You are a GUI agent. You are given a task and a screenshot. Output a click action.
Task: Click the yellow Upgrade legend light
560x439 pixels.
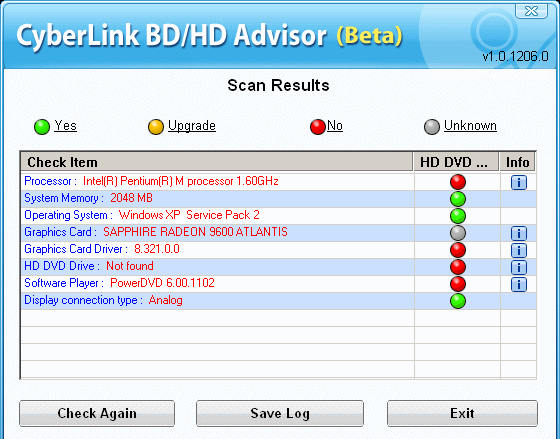[x=156, y=127]
